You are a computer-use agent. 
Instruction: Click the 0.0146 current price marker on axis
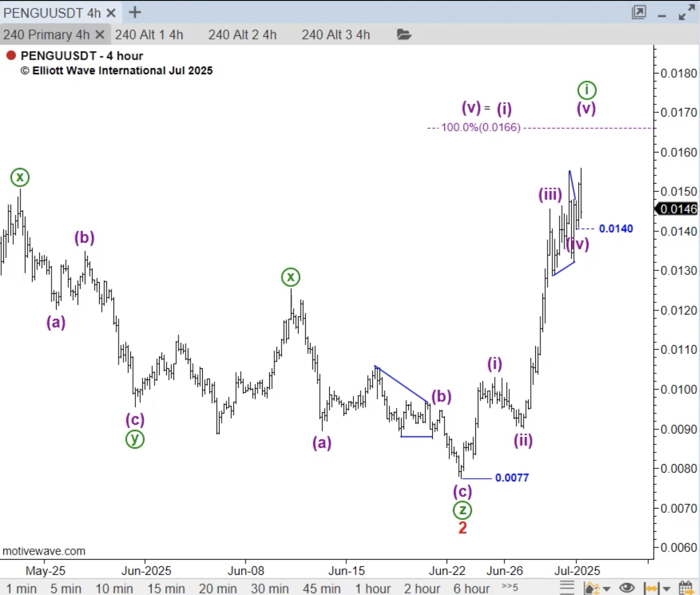click(x=678, y=209)
